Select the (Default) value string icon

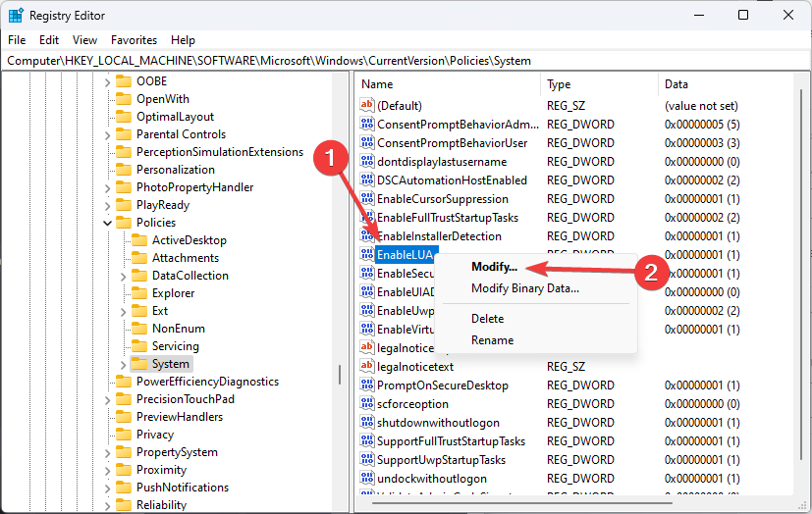pyautogui.click(x=366, y=105)
